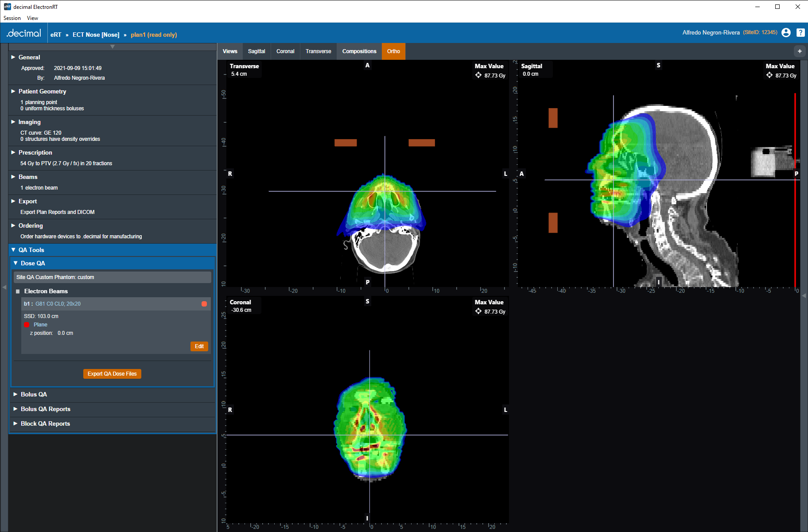Image resolution: width=808 pixels, height=532 pixels.
Task: Toggle the red Plane indicator square
Action: point(27,325)
